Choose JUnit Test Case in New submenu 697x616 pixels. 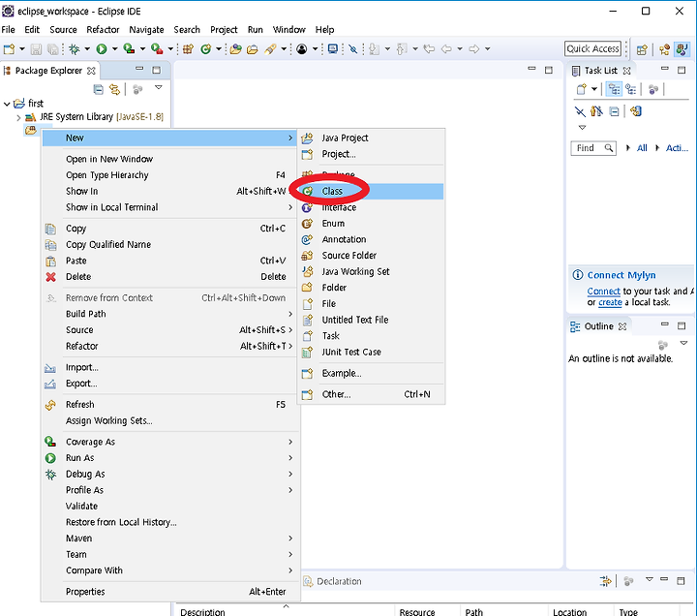coord(372,352)
